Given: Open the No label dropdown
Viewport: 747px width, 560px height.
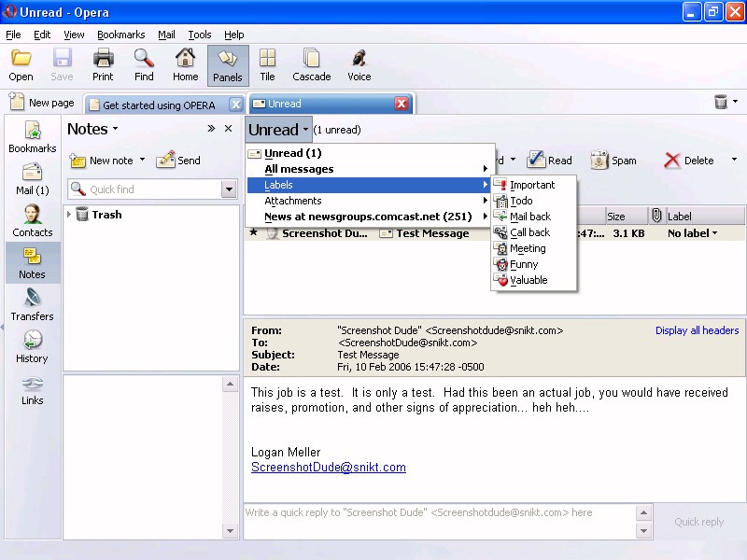Looking at the screenshot, I should (693, 233).
